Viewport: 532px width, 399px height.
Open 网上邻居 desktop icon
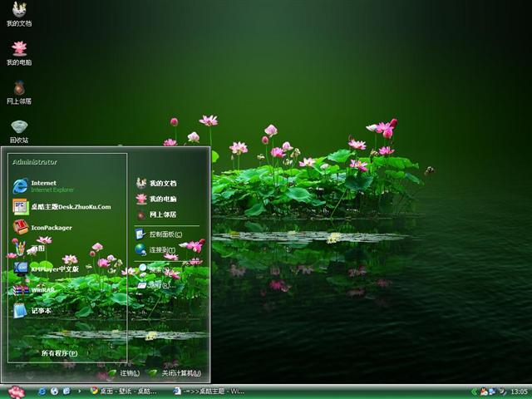click(18, 91)
